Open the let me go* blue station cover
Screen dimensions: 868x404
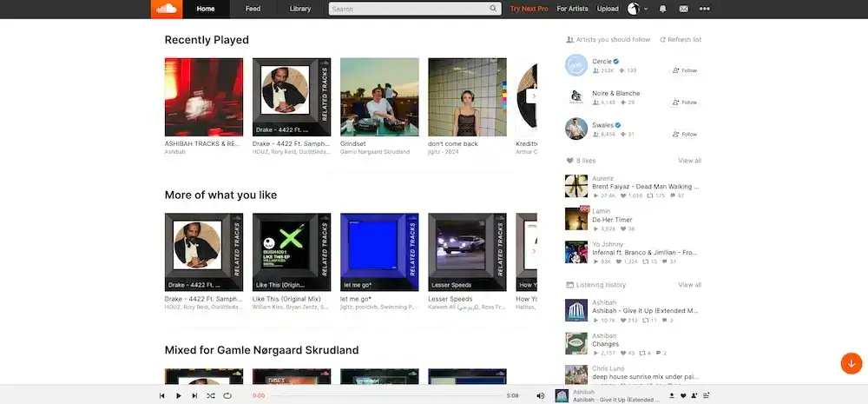(x=379, y=252)
